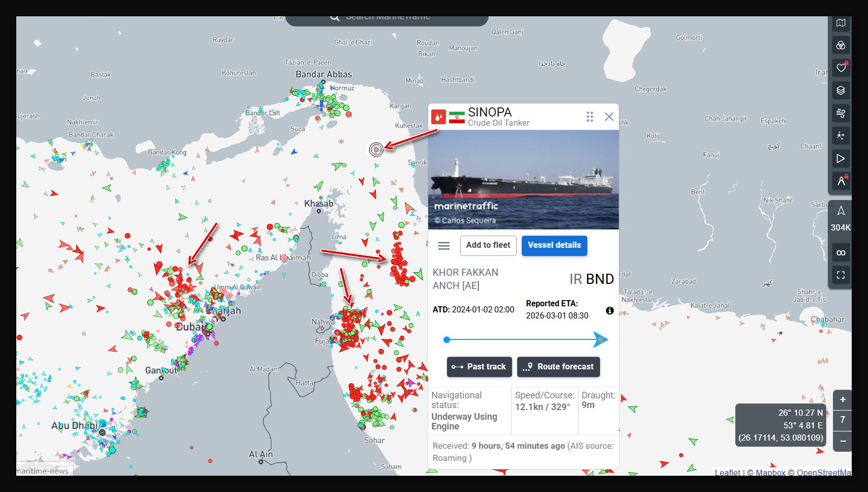Open the OpenStreetMap attribution link
Viewport: 868px width, 492px height.
pos(824,472)
